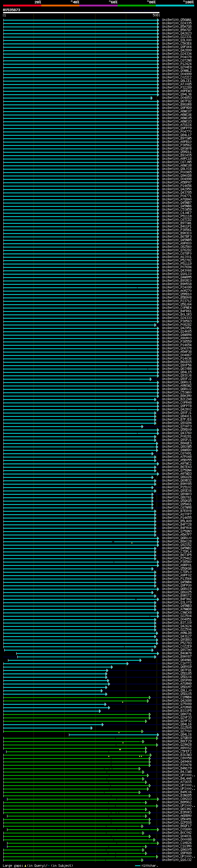The width and height of the screenshot is (197, 868).
Task: Click the white query sequence bar
Action: (x=81, y=12)
